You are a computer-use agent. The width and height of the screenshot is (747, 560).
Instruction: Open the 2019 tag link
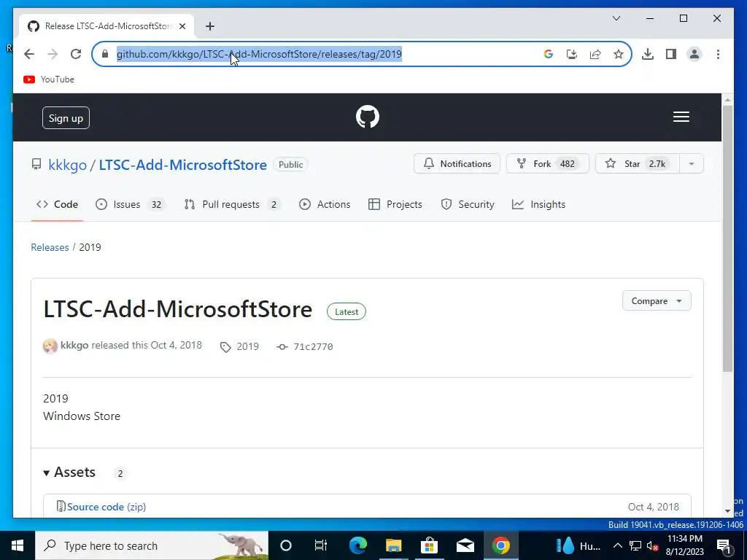(x=239, y=346)
